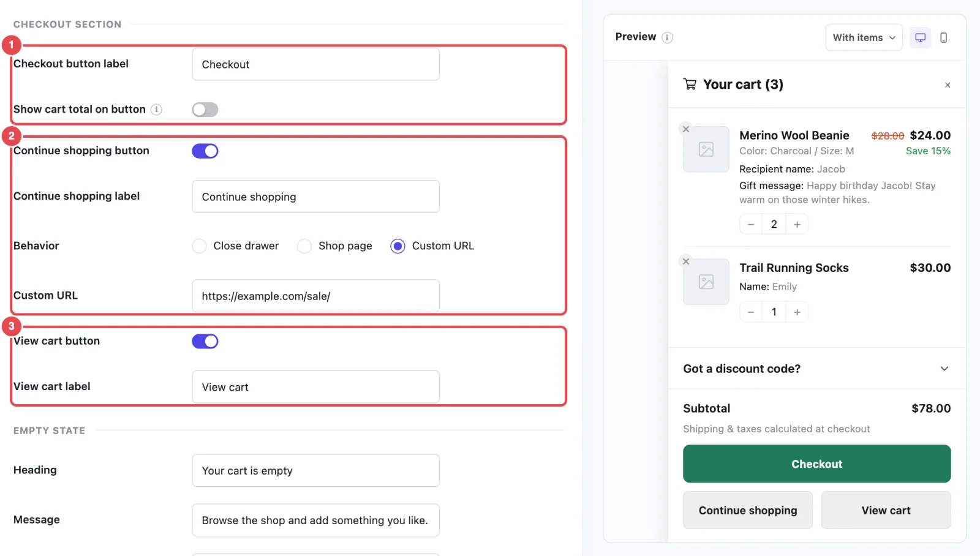Click Continue shopping button in preview
980x556 pixels.
click(x=748, y=510)
